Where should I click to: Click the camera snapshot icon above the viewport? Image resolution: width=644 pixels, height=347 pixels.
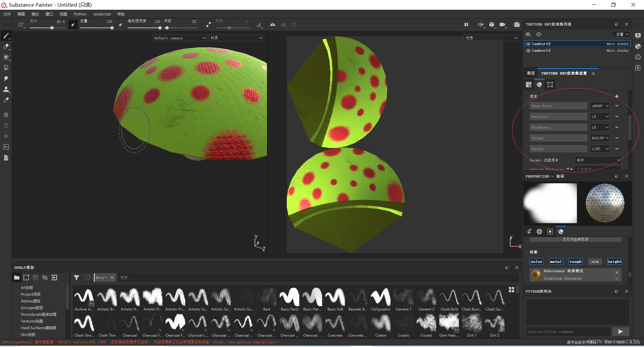[x=517, y=24]
